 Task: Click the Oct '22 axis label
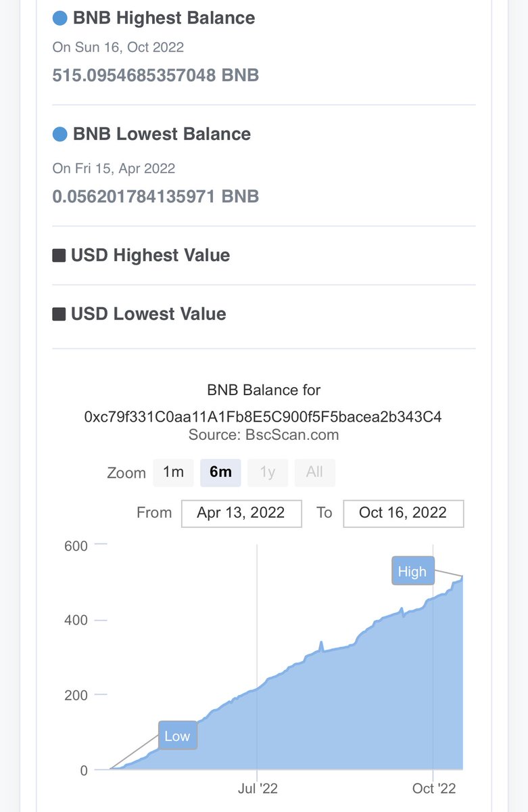[x=433, y=789]
